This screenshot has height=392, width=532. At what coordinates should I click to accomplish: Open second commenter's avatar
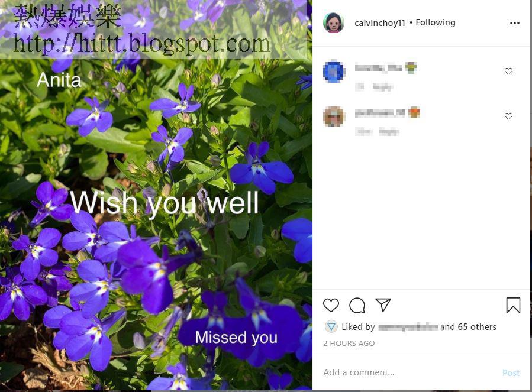pos(334,116)
